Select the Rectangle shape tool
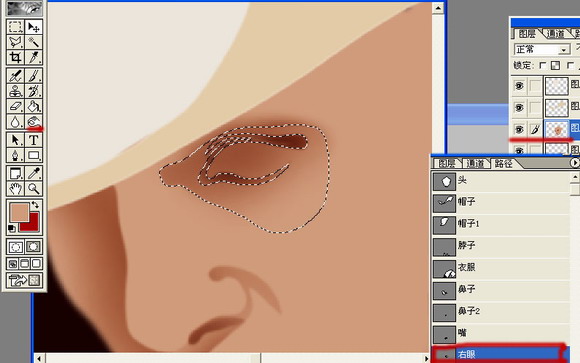The height and width of the screenshot is (363, 580). pyautogui.click(x=34, y=155)
